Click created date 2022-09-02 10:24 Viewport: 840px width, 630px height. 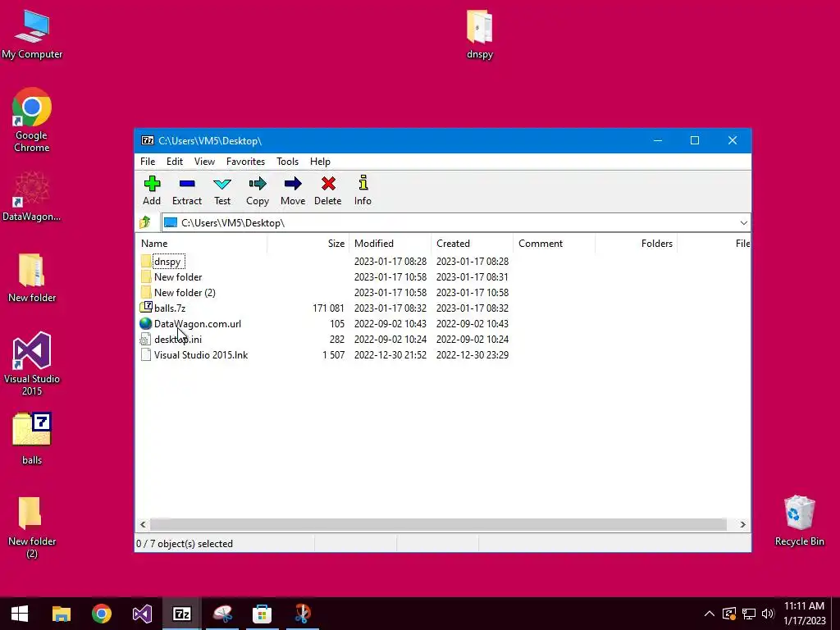click(472, 339)
